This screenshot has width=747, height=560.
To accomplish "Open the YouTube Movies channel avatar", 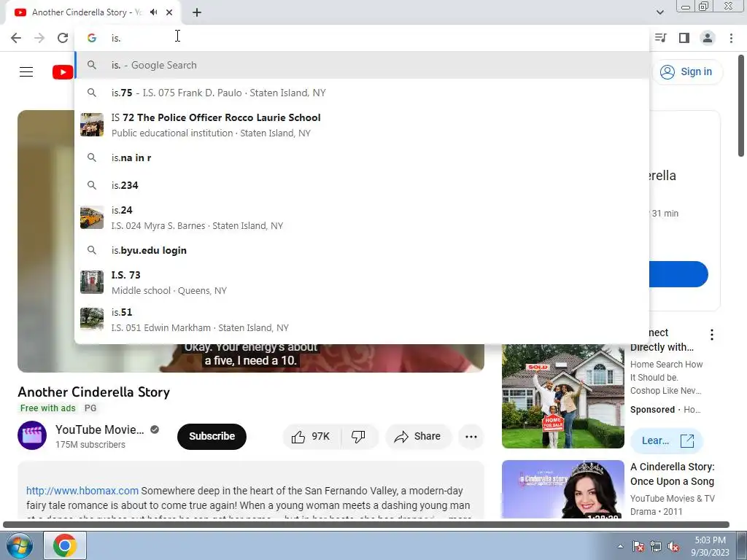I will click(32, 436).
